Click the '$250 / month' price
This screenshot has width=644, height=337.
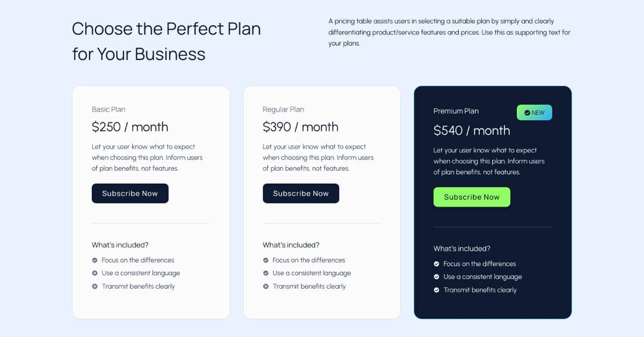click(x=130, y=127)
